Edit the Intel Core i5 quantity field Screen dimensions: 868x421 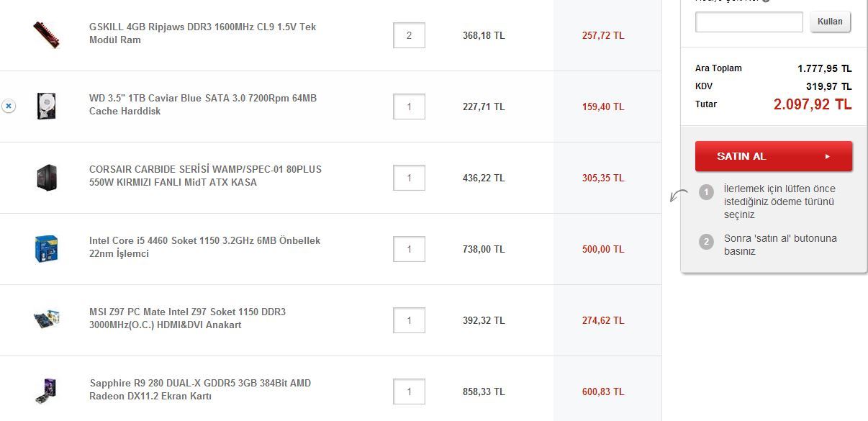[409, 249]
